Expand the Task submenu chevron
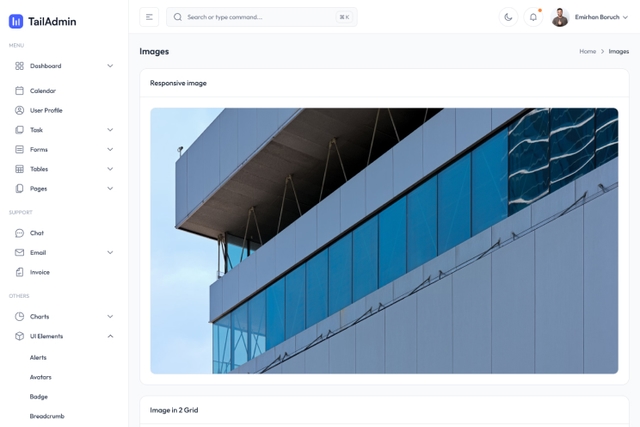Image resolution: width=640 pixels, height=427 pixels. pyautogui.click(x=110, y=130)
